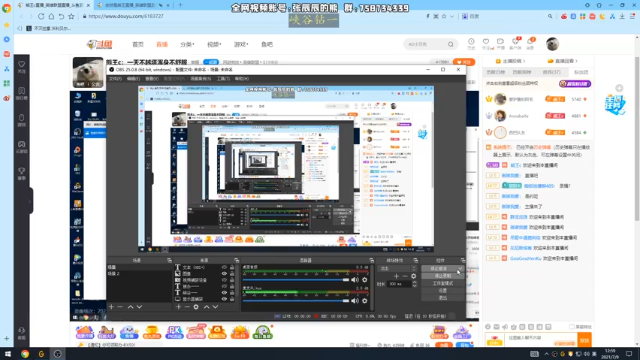Screen dimensions: 640x360
Task: Toggle visibility of the 图像 source
Action: pyautogui.click(x=224, y=273)
